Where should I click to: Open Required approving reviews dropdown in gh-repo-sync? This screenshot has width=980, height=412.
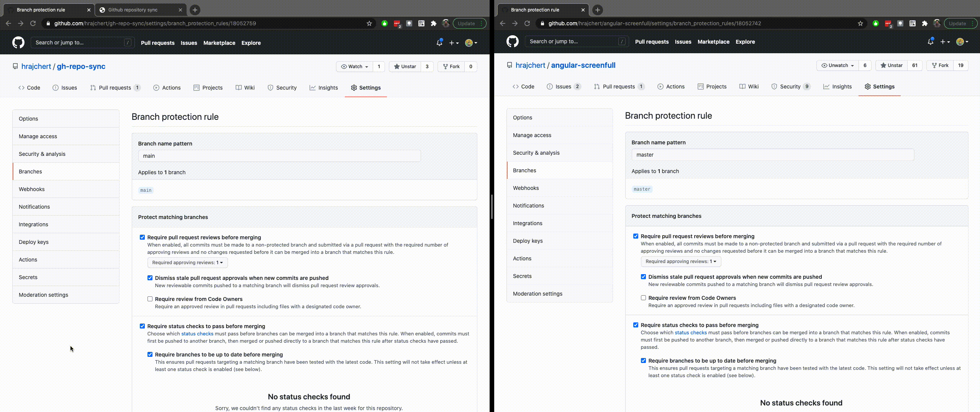(x=187, y=263)
